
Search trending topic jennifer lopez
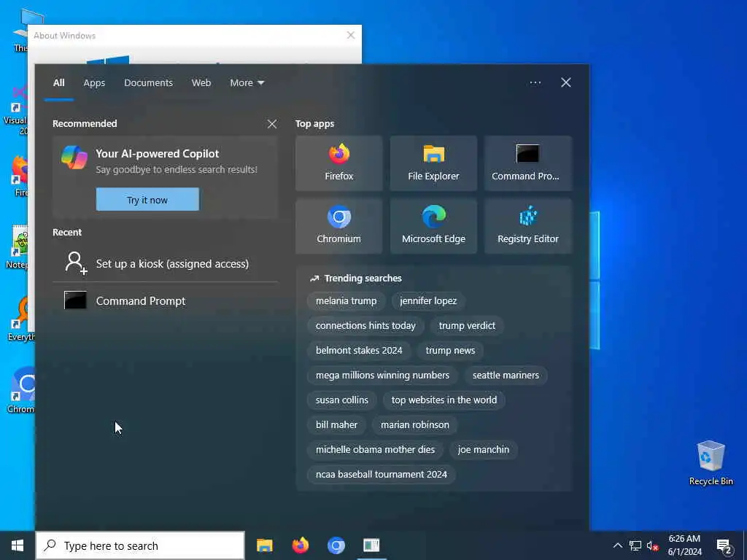click(428, 301)
